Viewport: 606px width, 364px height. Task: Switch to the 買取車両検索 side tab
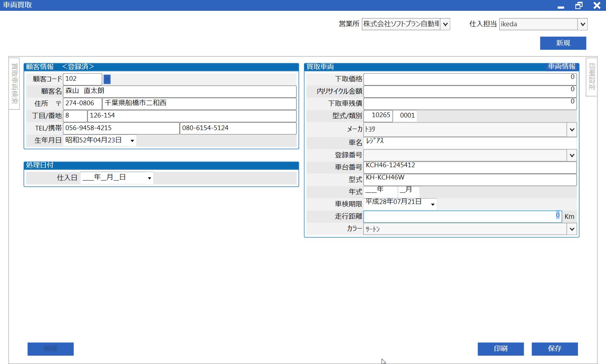[14, 83]
